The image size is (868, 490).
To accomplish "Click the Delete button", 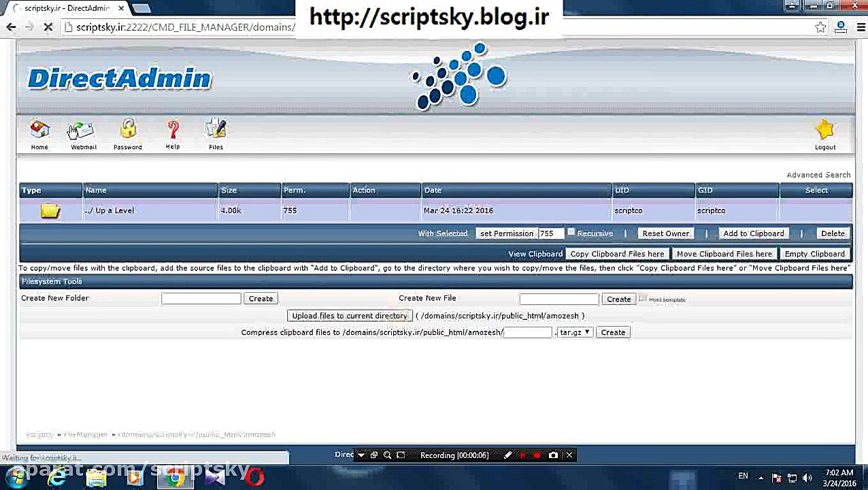I will (x=833, y=233).
